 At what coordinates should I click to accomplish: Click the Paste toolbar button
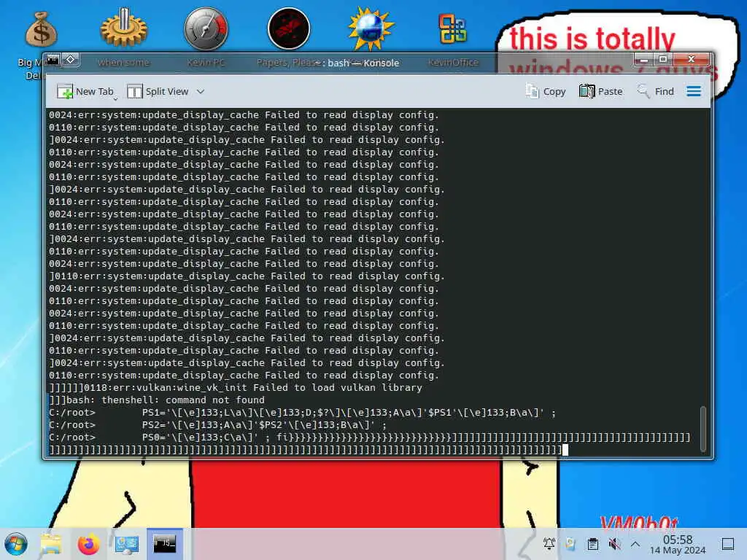tap(601, 91)
